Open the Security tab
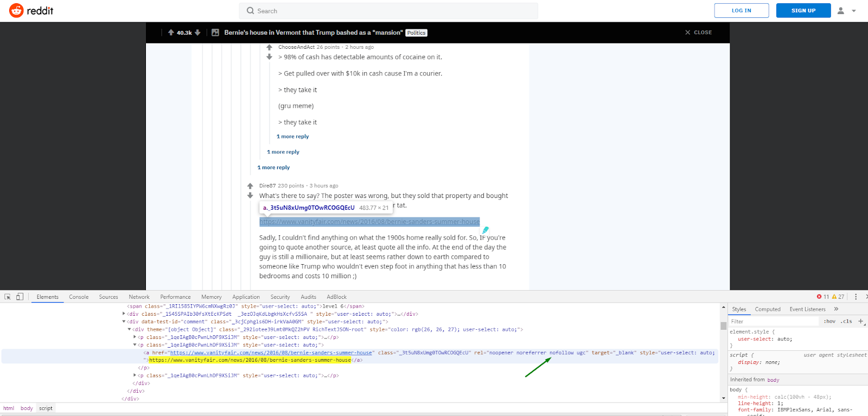The width and height of the screenshot is (868, 416). [280, 297]
